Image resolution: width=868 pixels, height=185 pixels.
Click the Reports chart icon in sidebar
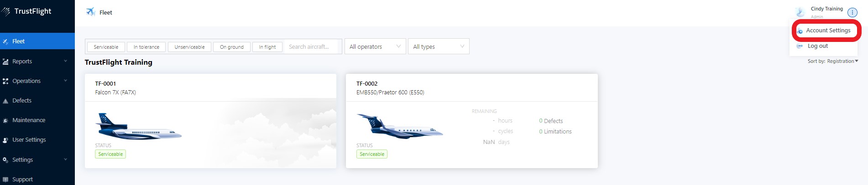[x=5, y=62]
